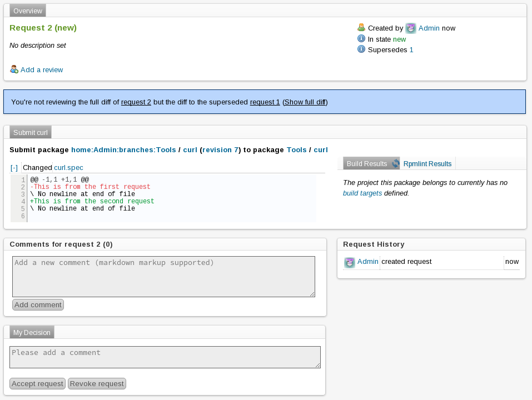Open the 'Show full diff' link
The image size is (532, 400).
(305, 102)
